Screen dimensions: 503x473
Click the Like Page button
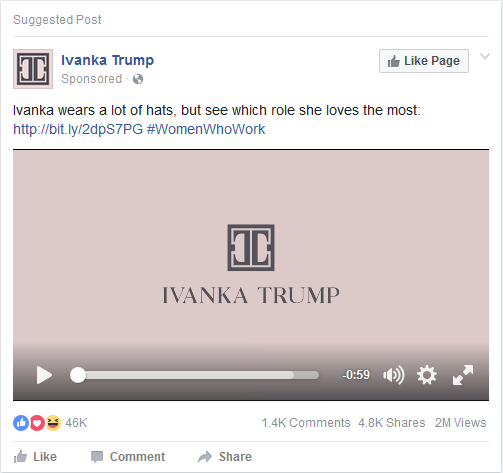[x=424, y=61]
